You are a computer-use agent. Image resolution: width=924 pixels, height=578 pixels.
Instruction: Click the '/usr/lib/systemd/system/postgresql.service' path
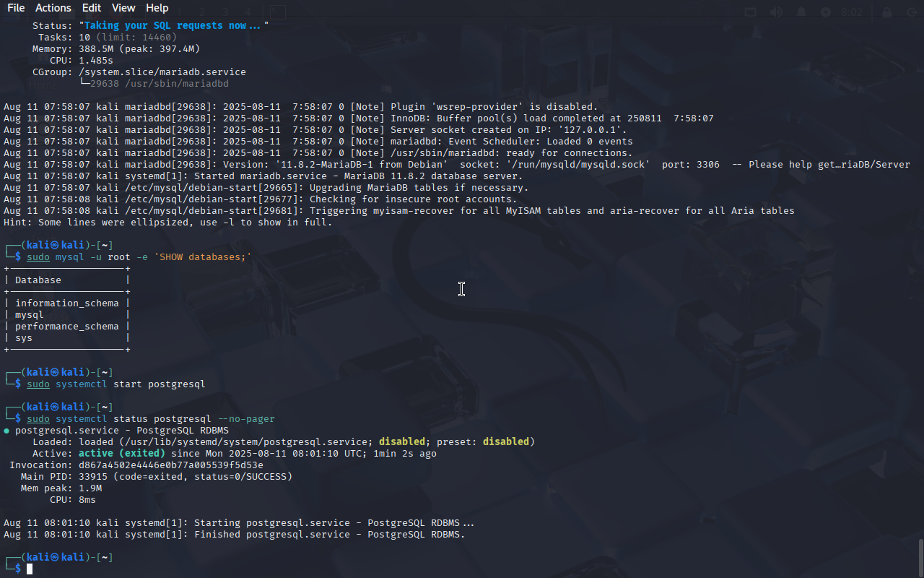tap(246, 441)
